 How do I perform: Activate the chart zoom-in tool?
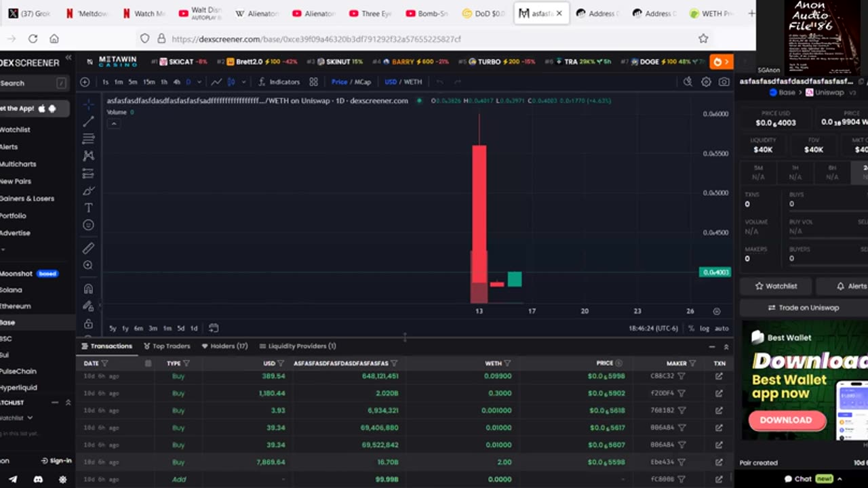(x=88, y=266)
